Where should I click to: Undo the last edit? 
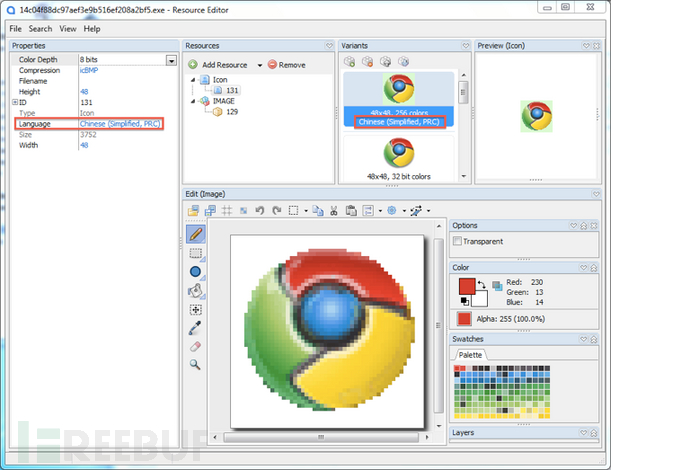pos(260,211)
